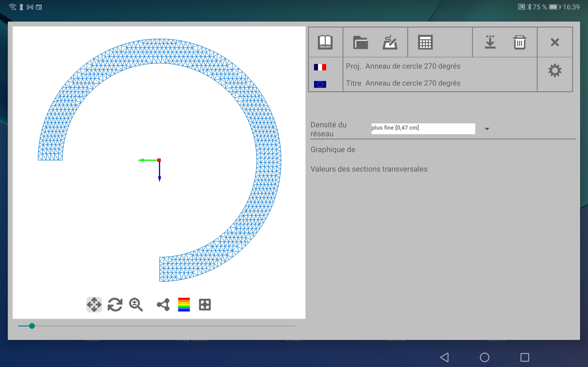
Task: Switch language to European Union flag
Action: [320, 84]
